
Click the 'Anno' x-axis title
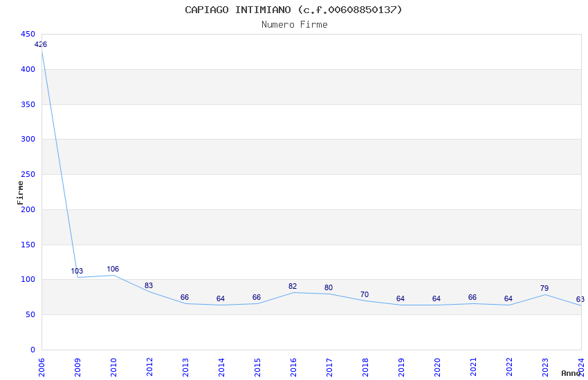tap(571, 373)
